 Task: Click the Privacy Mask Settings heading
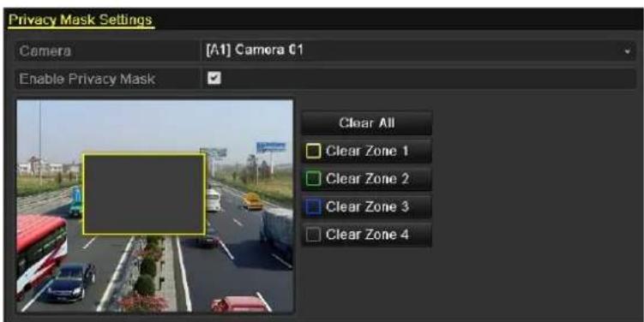(x=81, y=20)
